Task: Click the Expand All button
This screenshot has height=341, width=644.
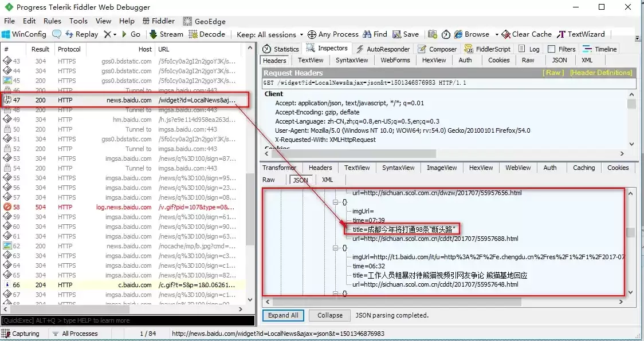Action: pos(284,315)
